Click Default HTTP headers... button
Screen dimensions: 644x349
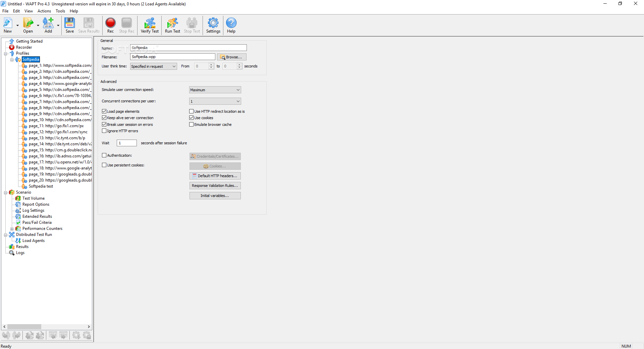click(x=215, y=176)
